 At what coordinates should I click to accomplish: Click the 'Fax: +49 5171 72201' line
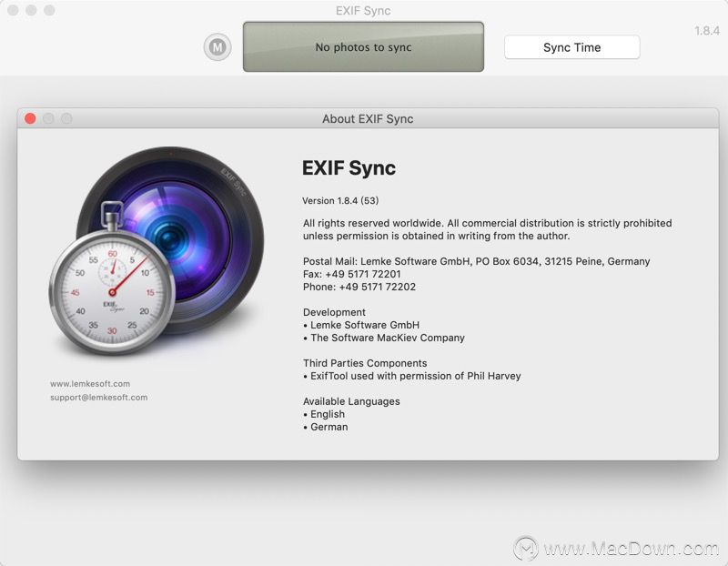352,274
